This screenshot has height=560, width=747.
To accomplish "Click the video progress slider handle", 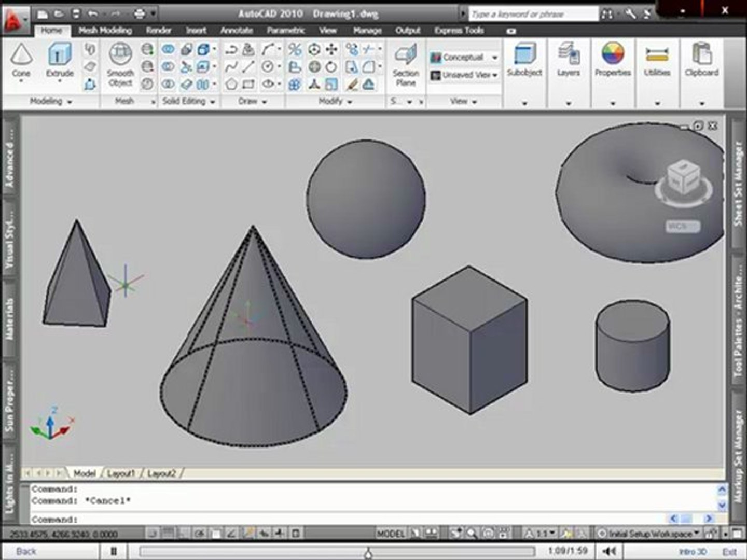I will [368, 553].
